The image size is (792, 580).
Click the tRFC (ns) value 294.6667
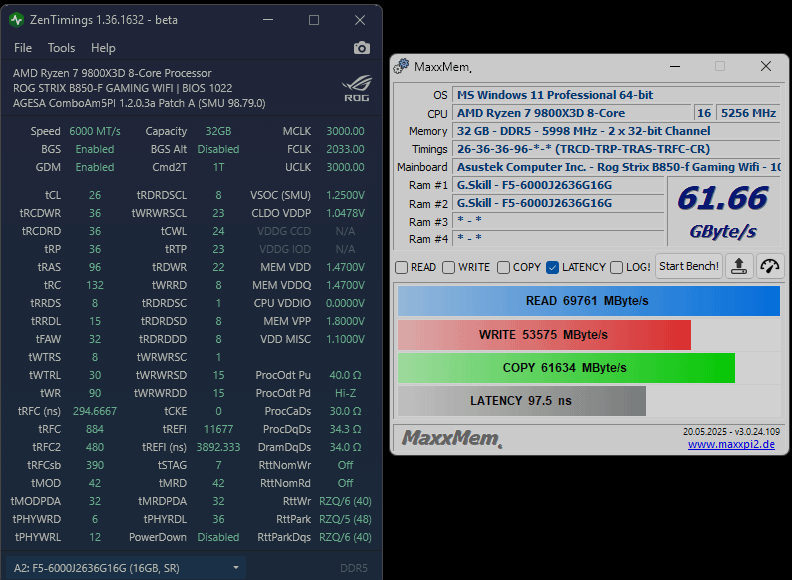pyautogui.click(x=95, y=411)
